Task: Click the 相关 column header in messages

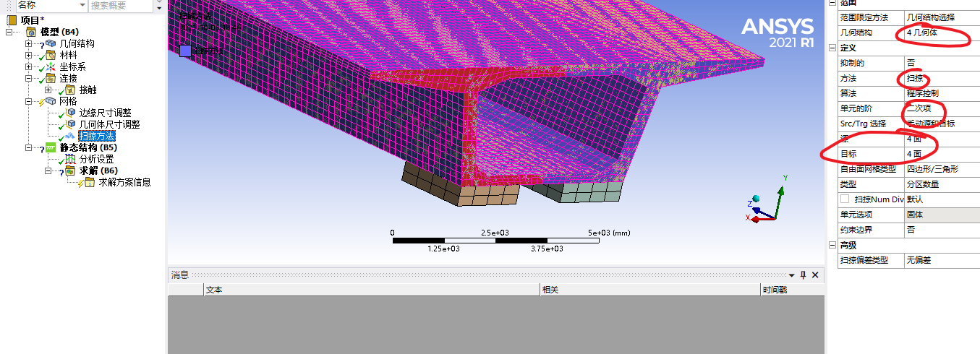Action: click(x=650, y=290)
